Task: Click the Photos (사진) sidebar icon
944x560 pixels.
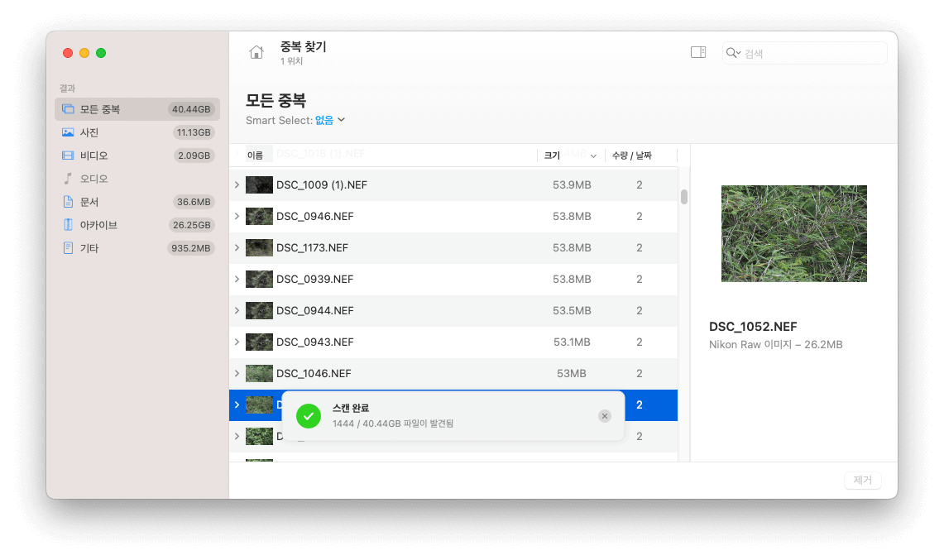Action: click(x=68, y=132)
